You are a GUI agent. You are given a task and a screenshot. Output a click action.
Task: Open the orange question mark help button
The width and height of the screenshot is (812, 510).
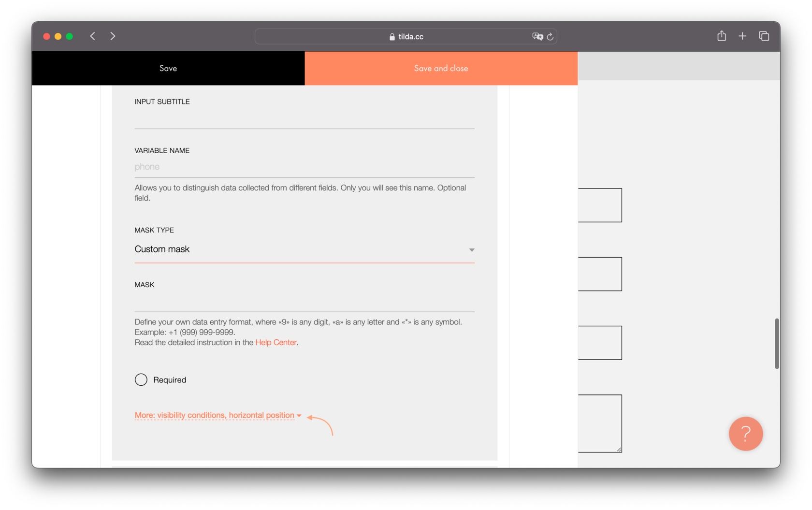746,434
